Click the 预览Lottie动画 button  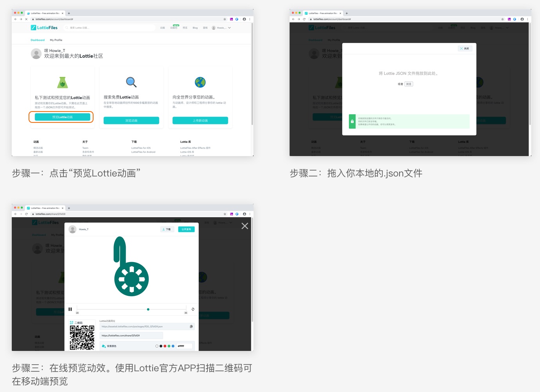point(61,117)
